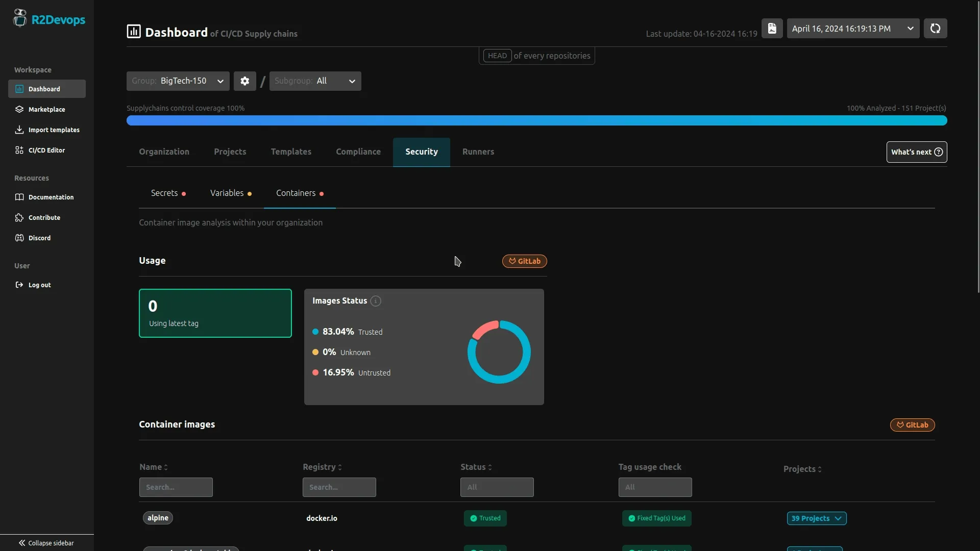Viewport: 980px width, 551px height.
Task: Open GitLab link in the Usage section
Action: coord(524,261)
